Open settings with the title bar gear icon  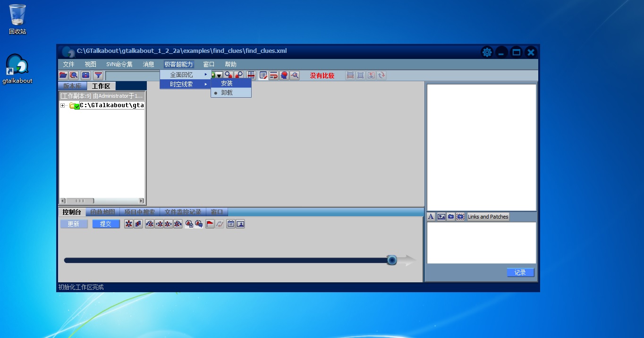pyautogui.click(x=487, y=52)
